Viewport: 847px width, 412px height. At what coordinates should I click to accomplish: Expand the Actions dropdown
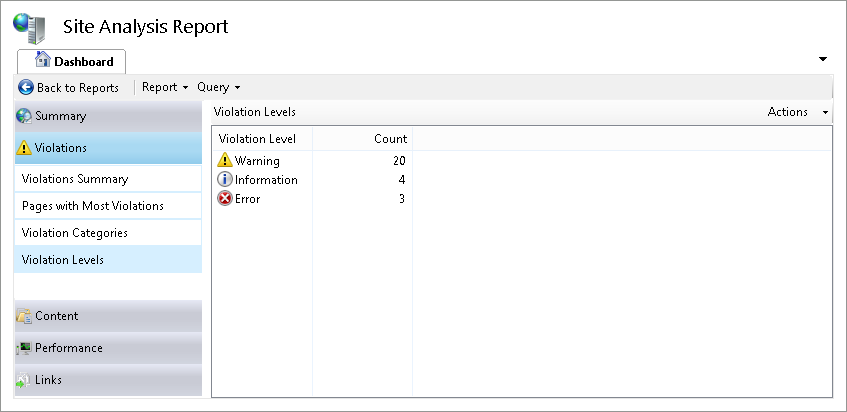[x=798, y=112]
